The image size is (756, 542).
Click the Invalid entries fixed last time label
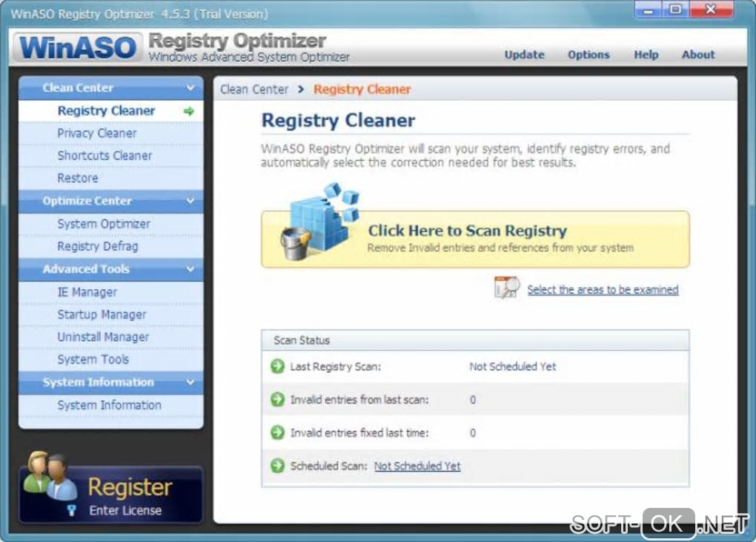[359, 433]
